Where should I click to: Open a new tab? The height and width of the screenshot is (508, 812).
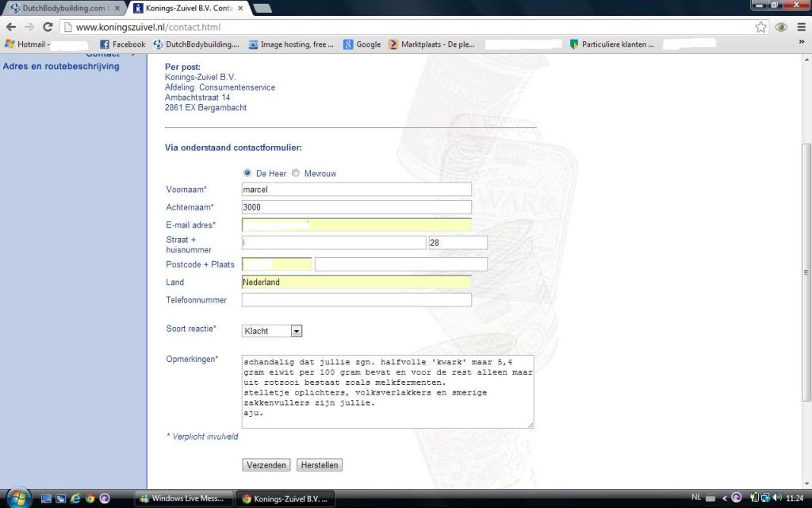(x=262, y=8)
